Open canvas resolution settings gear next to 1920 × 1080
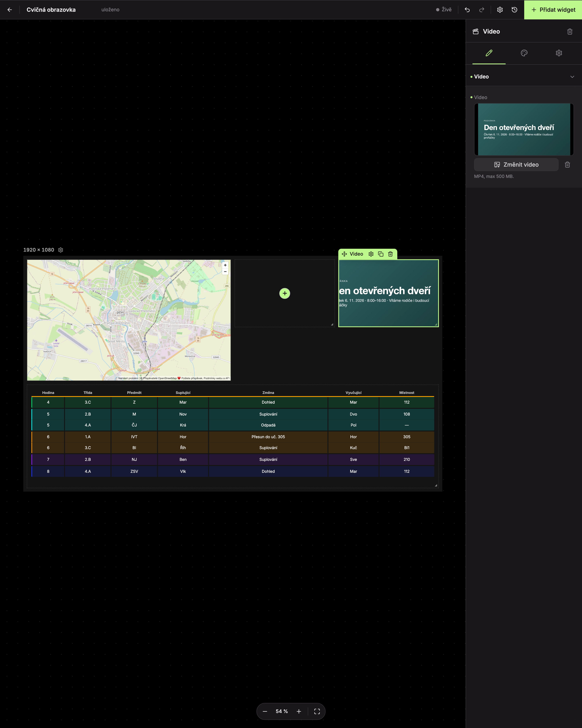 [x=61, y=250]
